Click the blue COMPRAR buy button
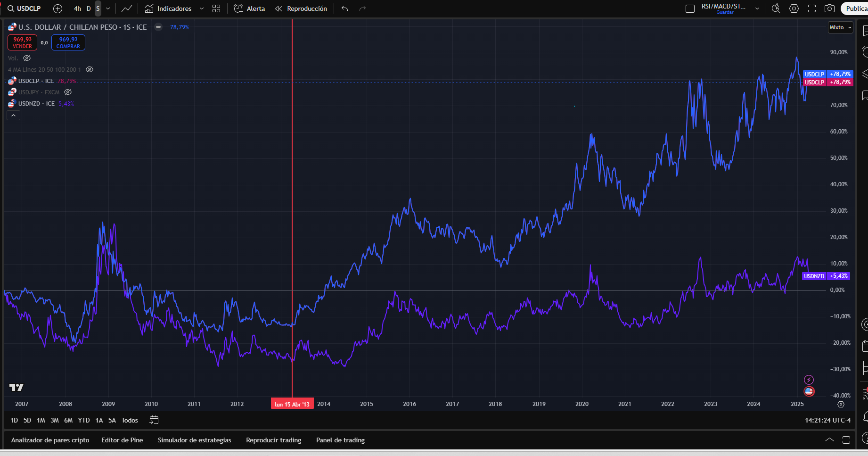Screen dimensions: 868x456 pyautogui.click(x=68, y=42)
